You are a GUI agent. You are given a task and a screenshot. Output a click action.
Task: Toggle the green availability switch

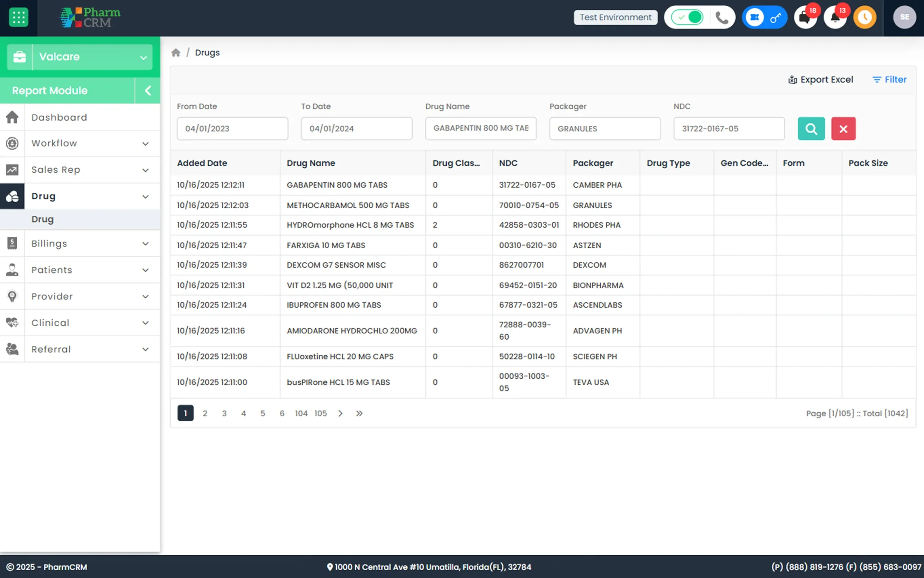pyautogui.click(x=687, y=17)
